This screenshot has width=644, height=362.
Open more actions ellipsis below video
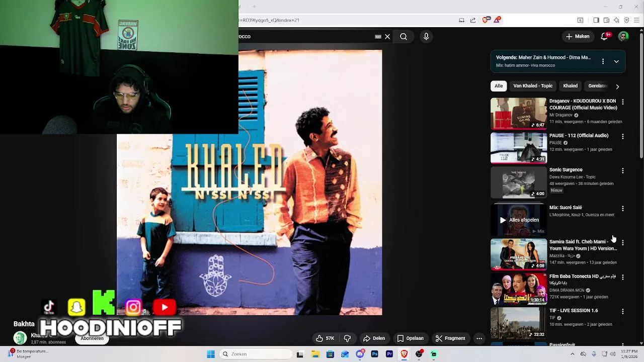pyautogui.click(x=479, y=338)
